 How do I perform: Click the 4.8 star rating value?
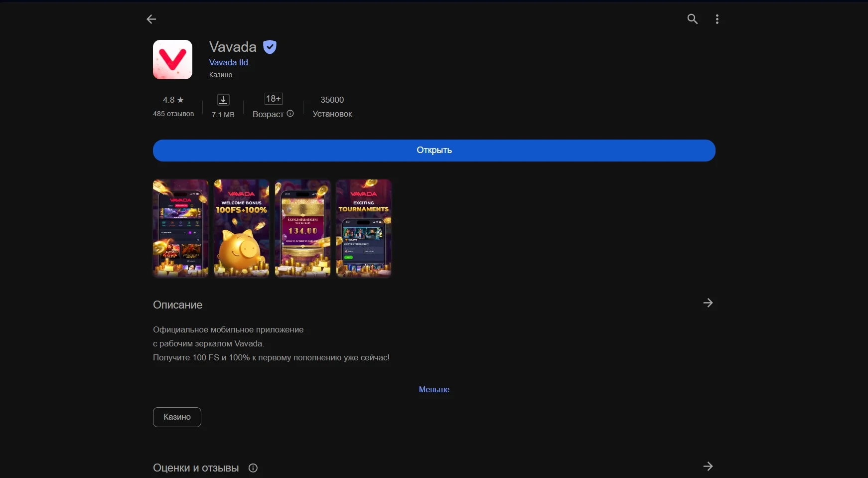173,100
